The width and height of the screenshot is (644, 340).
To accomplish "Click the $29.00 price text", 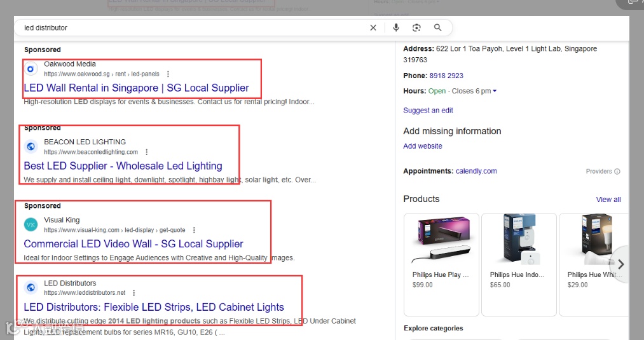I will coord(577,285).
